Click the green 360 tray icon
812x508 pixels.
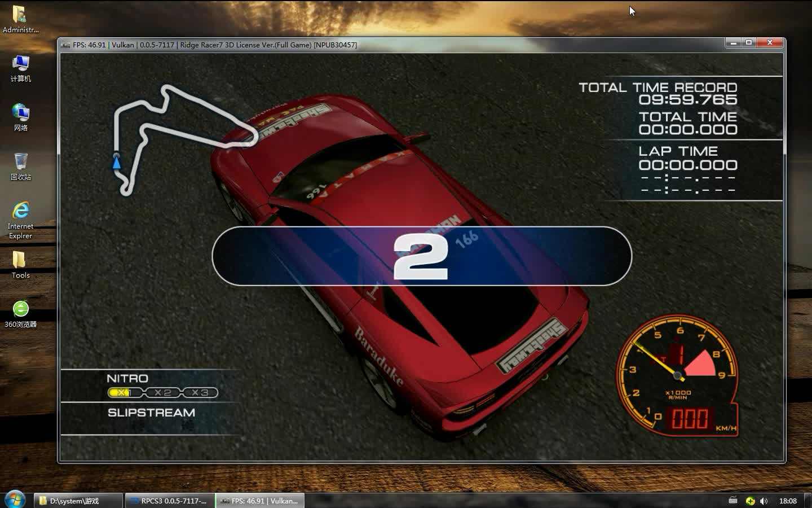click(x=750, y=501)
